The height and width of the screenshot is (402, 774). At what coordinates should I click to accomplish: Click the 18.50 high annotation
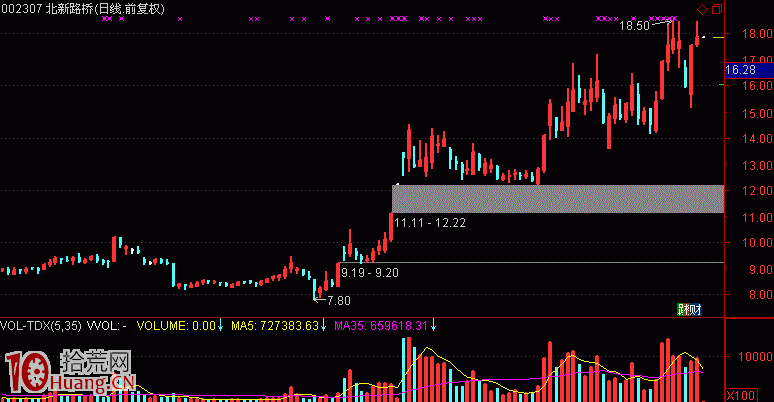coord(634,26)
